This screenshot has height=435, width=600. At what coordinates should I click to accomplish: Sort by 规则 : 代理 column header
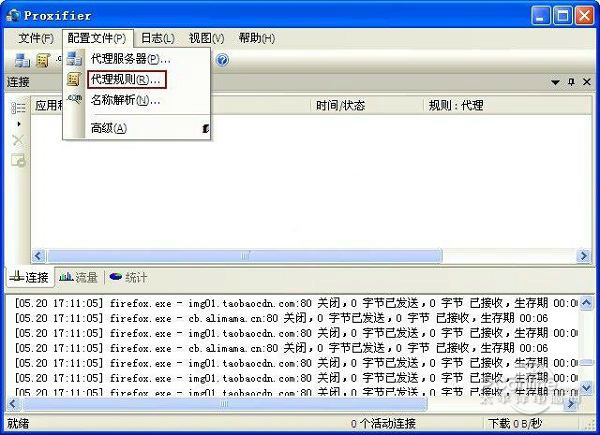tap(507, 105)
